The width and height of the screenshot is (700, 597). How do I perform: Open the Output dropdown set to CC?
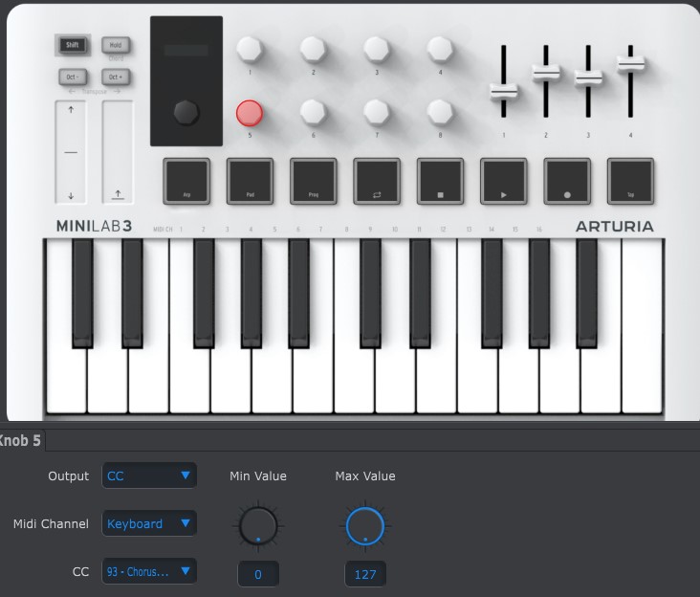pos(149,475)
